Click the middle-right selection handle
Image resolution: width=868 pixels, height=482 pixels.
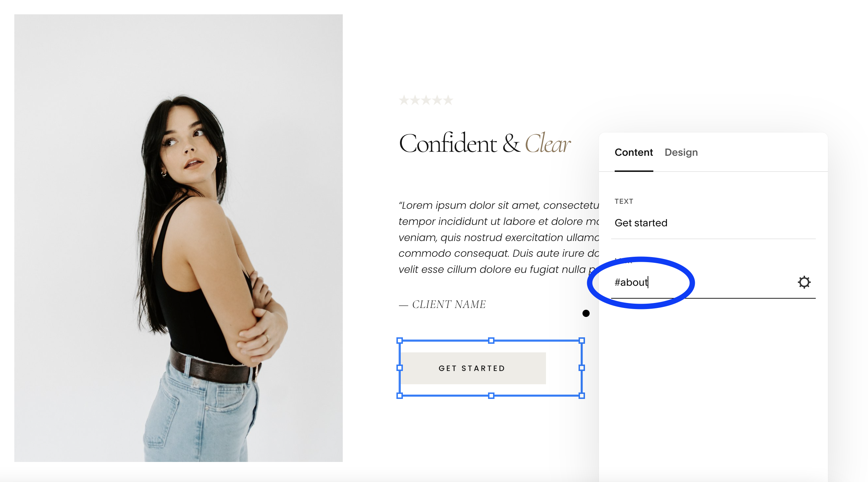coord(582,368)
